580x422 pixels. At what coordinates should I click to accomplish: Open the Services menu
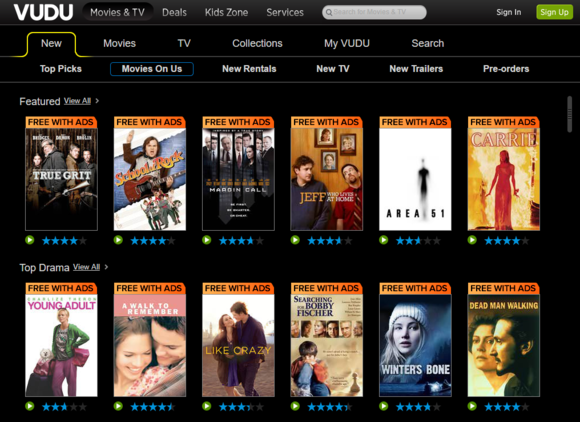pos(285,12)
